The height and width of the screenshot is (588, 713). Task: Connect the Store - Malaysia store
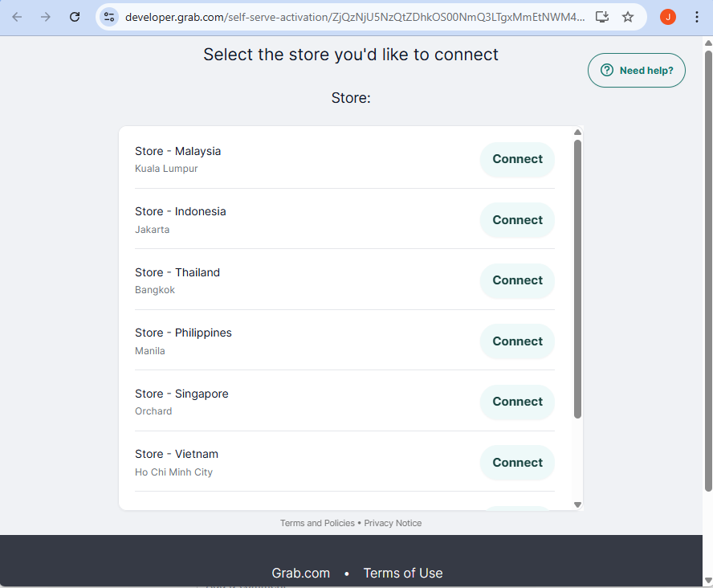[517, 160]
